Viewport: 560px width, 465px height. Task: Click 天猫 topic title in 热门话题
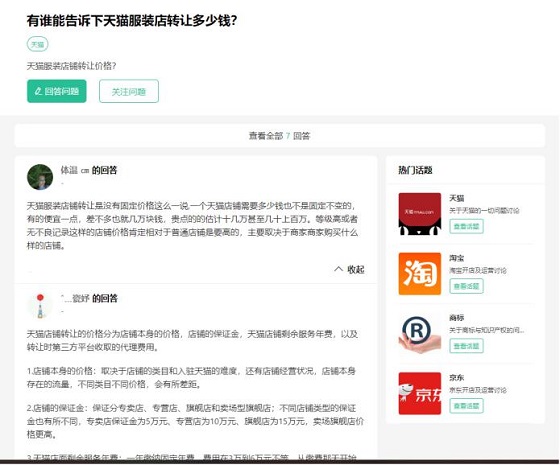click(457, 198)
